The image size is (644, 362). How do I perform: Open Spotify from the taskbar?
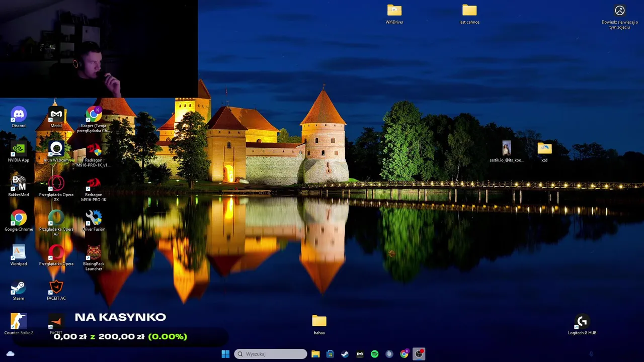point(375,354)
